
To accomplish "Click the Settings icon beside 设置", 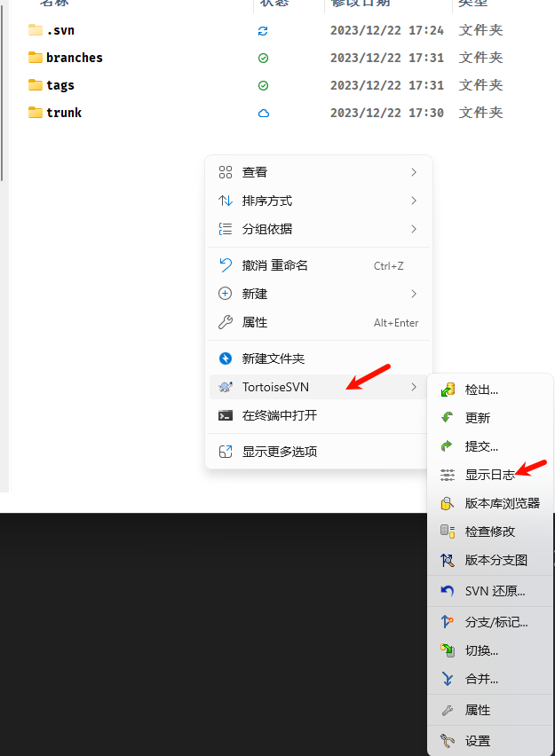I will 448,741.
